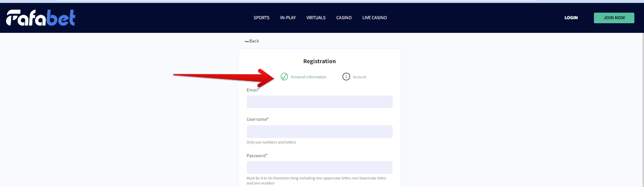Click the Username field label
The width and height of the screenshot is (644, 187).
(x=257, y=119)
